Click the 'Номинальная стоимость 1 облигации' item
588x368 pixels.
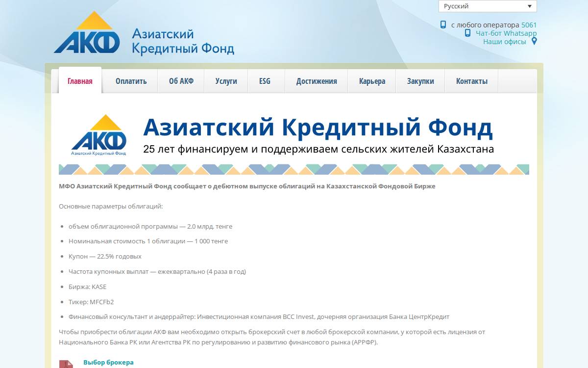[x=148, y=241]
